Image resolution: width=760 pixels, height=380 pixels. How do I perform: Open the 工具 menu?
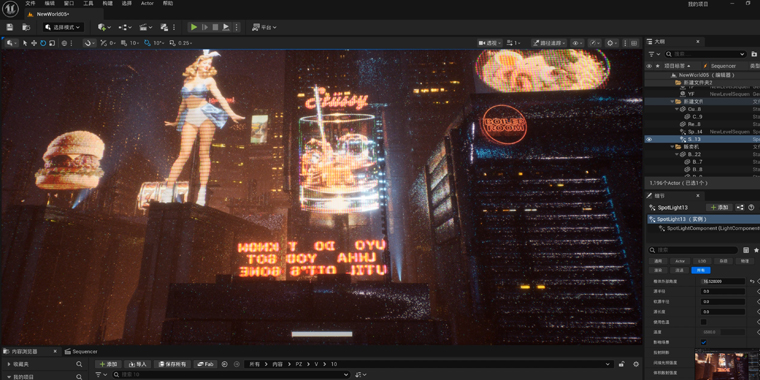coord(88,3)
